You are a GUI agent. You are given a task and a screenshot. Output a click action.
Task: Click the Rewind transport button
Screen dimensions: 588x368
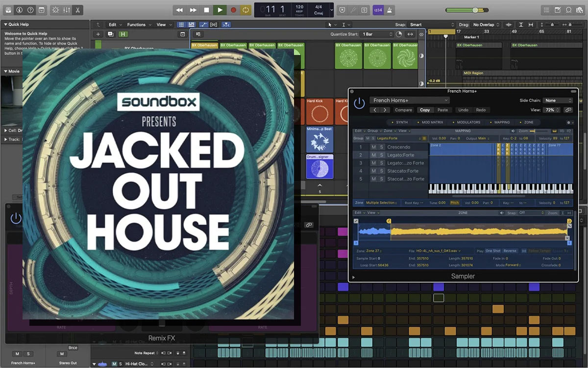180,10
